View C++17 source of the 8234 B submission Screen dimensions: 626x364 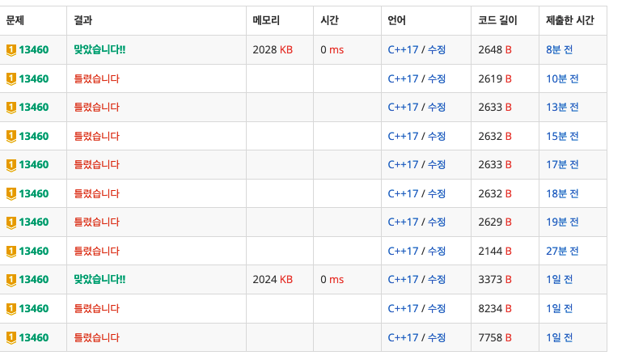pos(403,309)
